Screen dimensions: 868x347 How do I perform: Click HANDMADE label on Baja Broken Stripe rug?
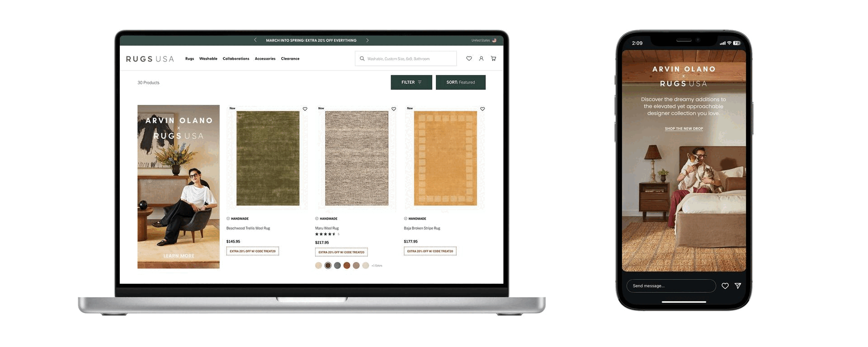click(x=415, y=219)
